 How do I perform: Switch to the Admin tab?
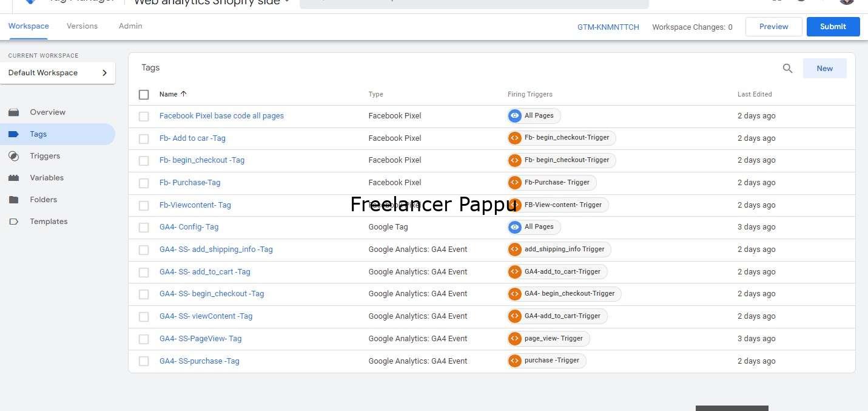pos(130,26)
